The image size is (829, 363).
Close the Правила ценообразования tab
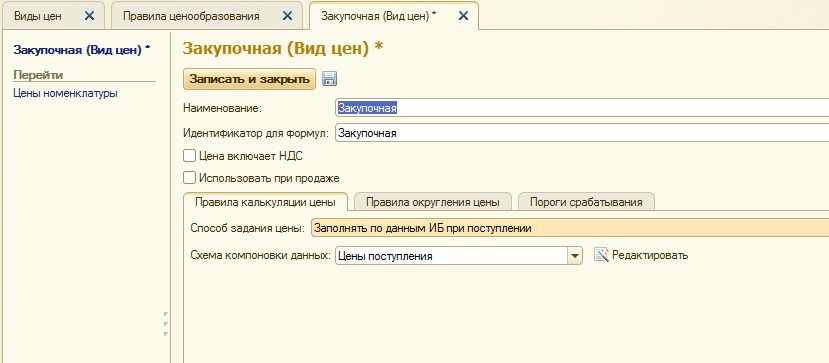pos(287,16)
